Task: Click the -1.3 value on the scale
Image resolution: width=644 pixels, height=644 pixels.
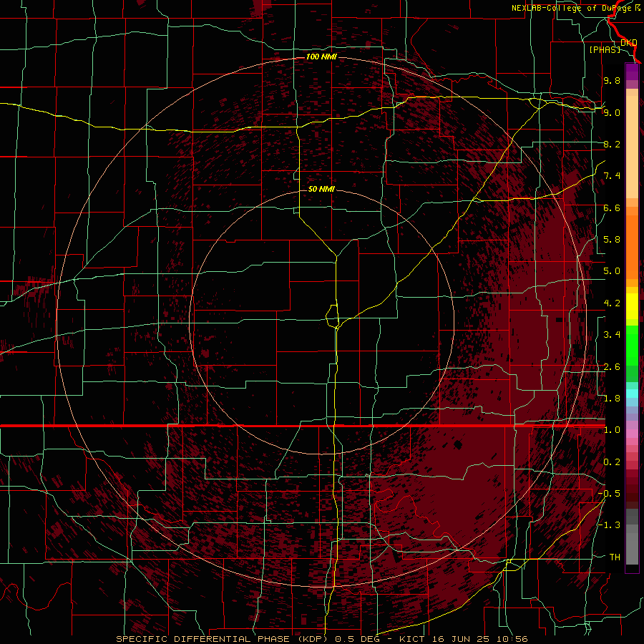Action: pyautogui.click(x=610, y=525)
